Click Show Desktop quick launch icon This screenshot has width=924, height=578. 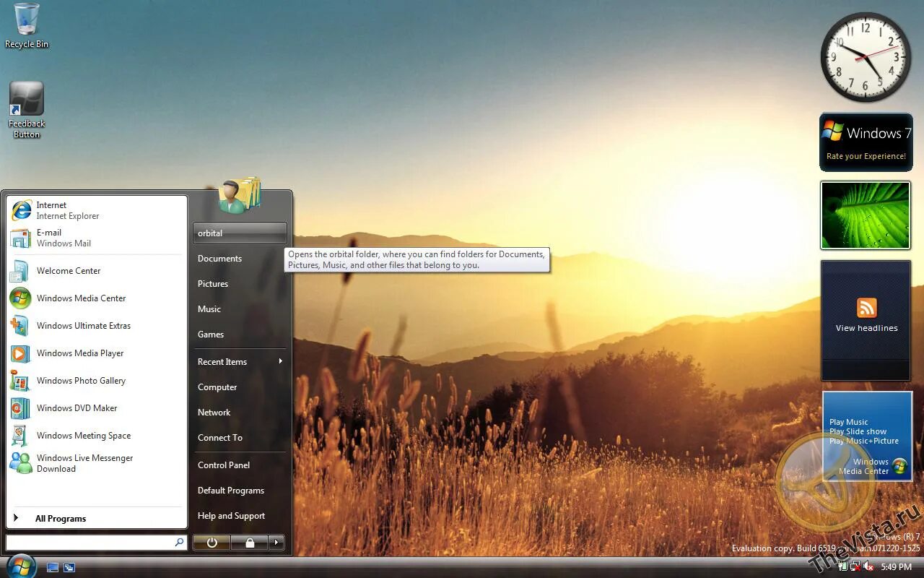click(53, 568)
